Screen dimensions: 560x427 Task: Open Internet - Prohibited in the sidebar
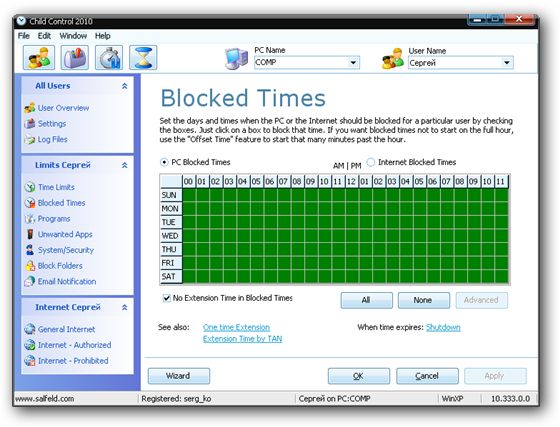click(73, 361)
